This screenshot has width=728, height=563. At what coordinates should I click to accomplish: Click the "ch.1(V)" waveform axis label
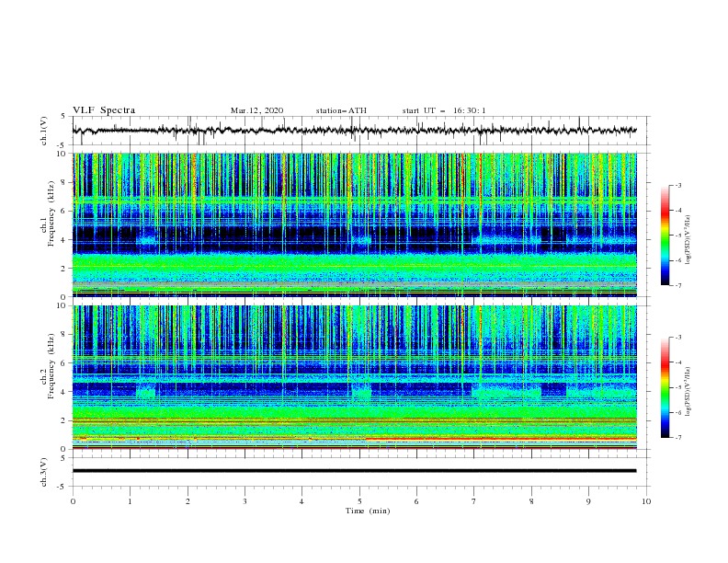coord(44,131)
